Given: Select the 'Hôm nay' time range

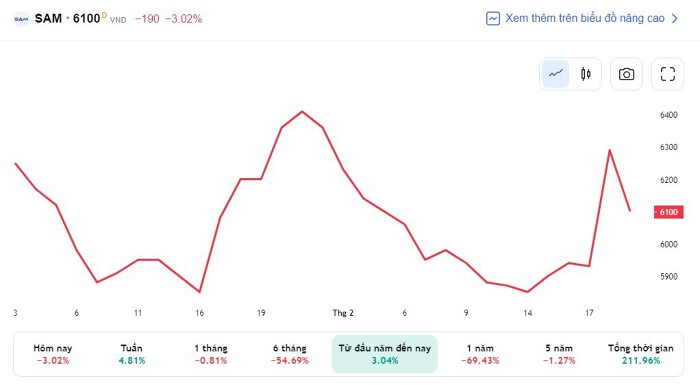Looking at the screenshot, I should coord(53,354).
